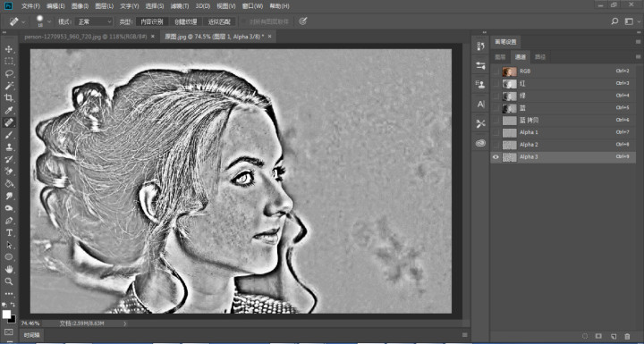Select the Magic Wand tool
The image size is (644, 344).
9,86
